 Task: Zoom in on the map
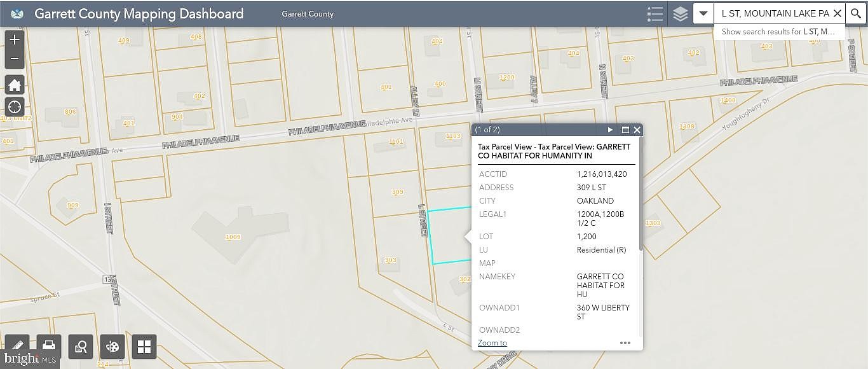point(15,39)
